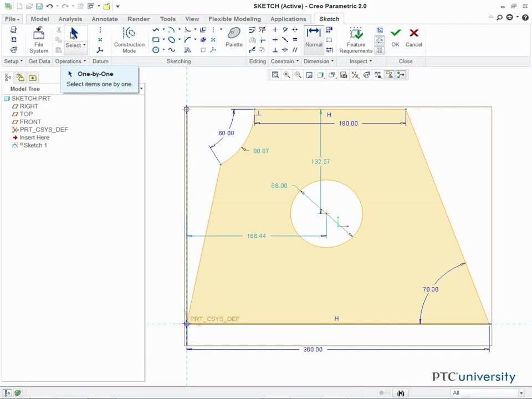
Task: Select the Text sketch tool
Action: [187, 50]
